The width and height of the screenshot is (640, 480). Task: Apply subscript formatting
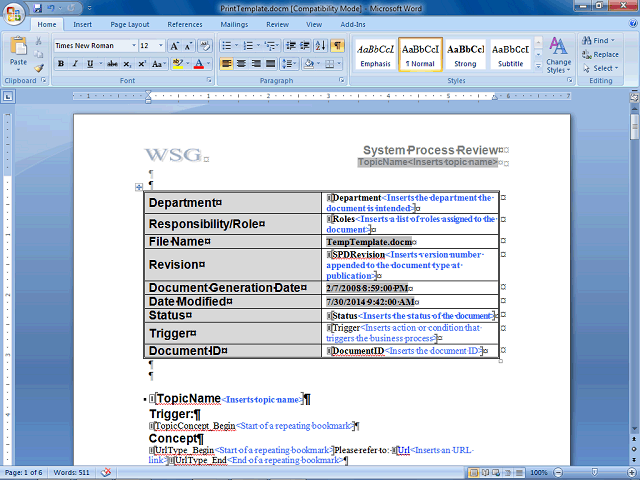127,64
